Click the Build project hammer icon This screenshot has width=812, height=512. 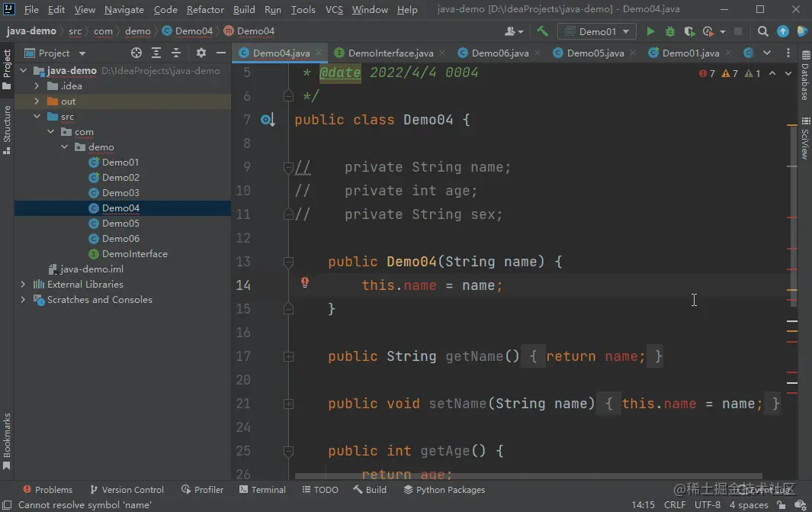(542, 31)
